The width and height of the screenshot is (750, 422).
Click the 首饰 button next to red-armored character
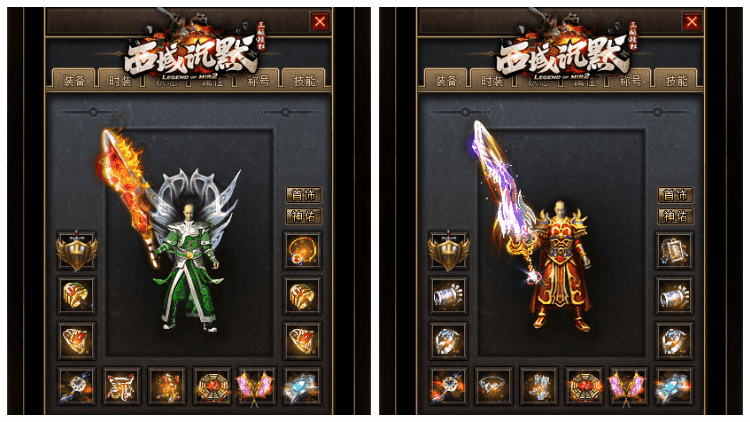coord(675,195)
